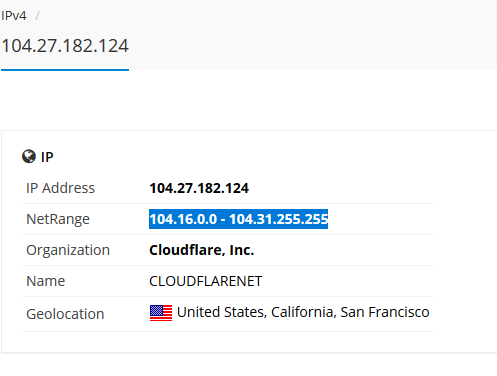Viewport: 497px width, 376px height.
Task: Select the 104.27.182.124 IP Address value
Action: [199, 188]
